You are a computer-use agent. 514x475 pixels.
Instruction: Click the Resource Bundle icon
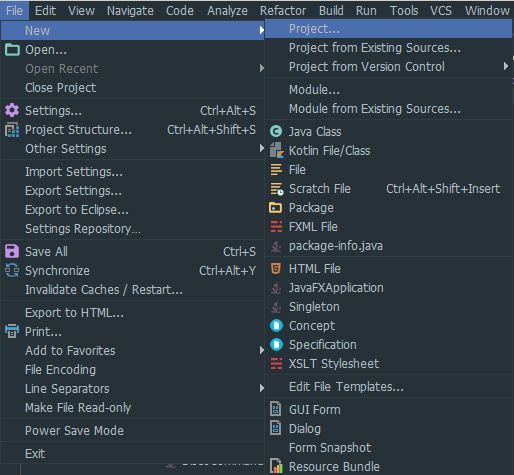pos(276,466)
